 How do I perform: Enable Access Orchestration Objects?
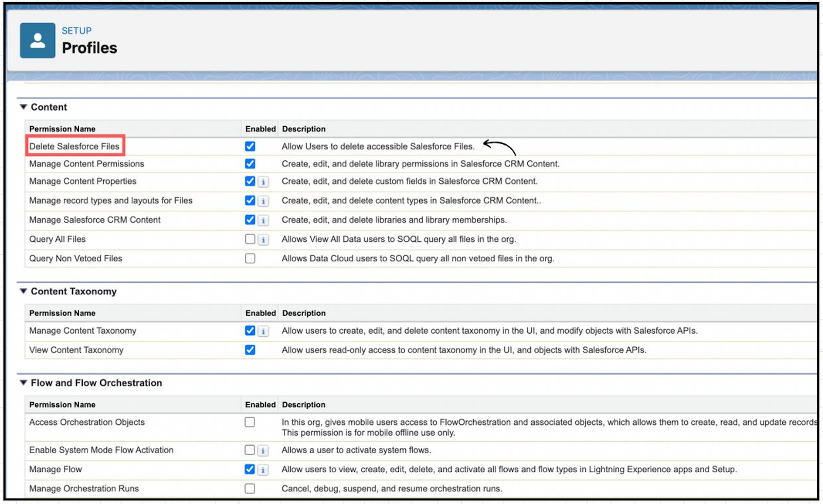pyautogui.click(x=250, y=422)
